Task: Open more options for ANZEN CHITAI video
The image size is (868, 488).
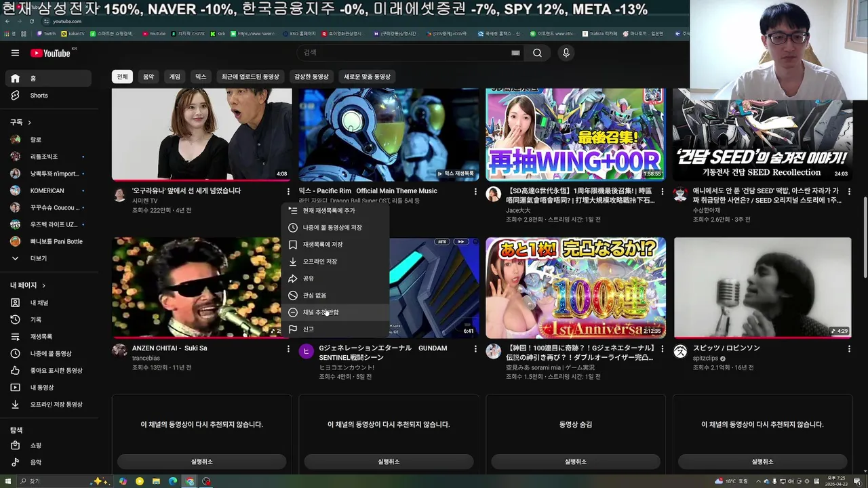Action: click(x=288, y=349)
